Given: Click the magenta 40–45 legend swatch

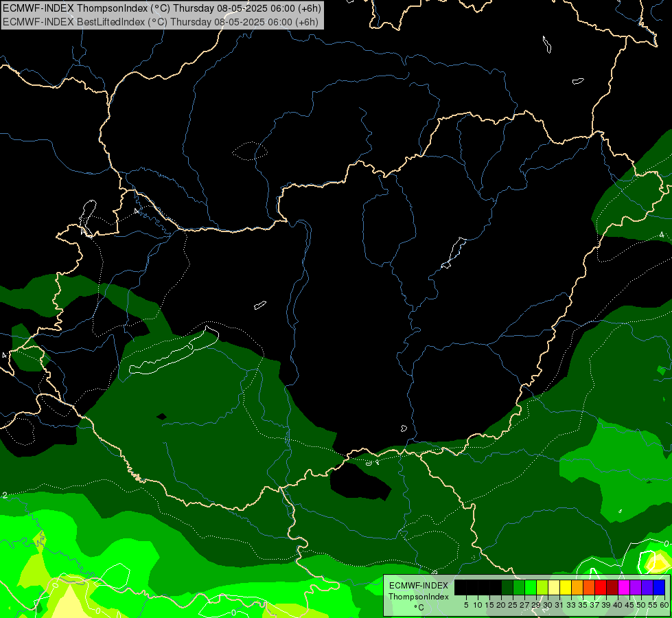Looking at the screenshot, I should coord(624,587).
